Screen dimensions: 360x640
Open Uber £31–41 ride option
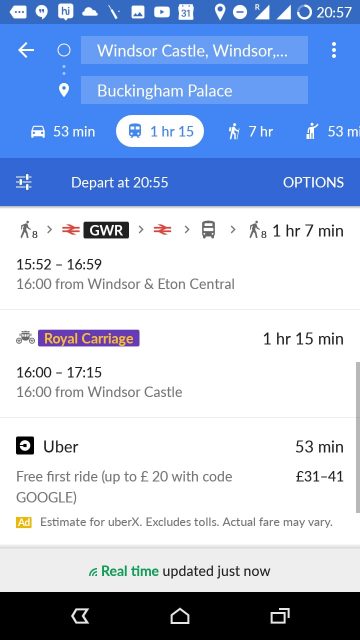180,482
